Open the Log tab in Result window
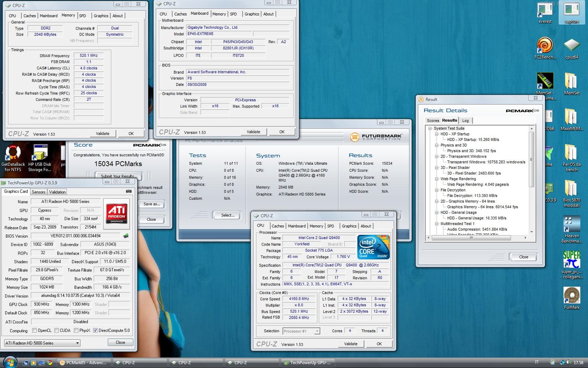Image resolution: width=588 pixels, height=368 pixels. 465,121
